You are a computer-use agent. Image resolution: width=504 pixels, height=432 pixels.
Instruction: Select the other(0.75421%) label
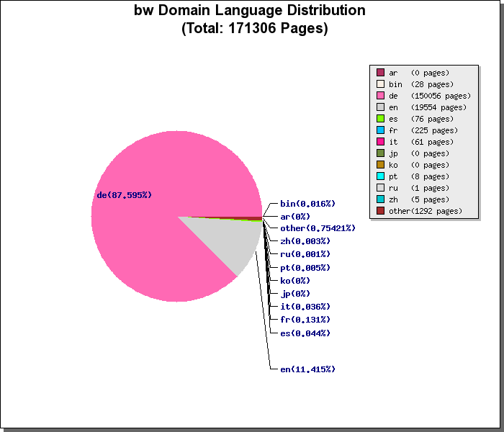pyautogui.click(x=318, y=228)
